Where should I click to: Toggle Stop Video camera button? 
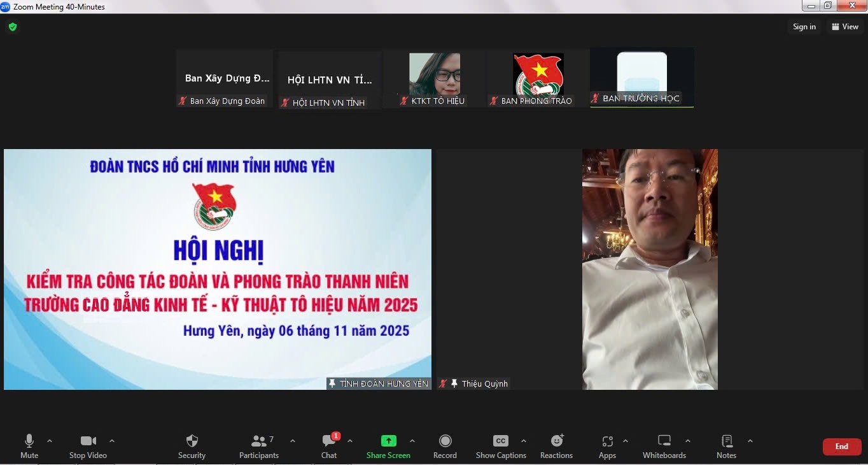tap(88, 441)
